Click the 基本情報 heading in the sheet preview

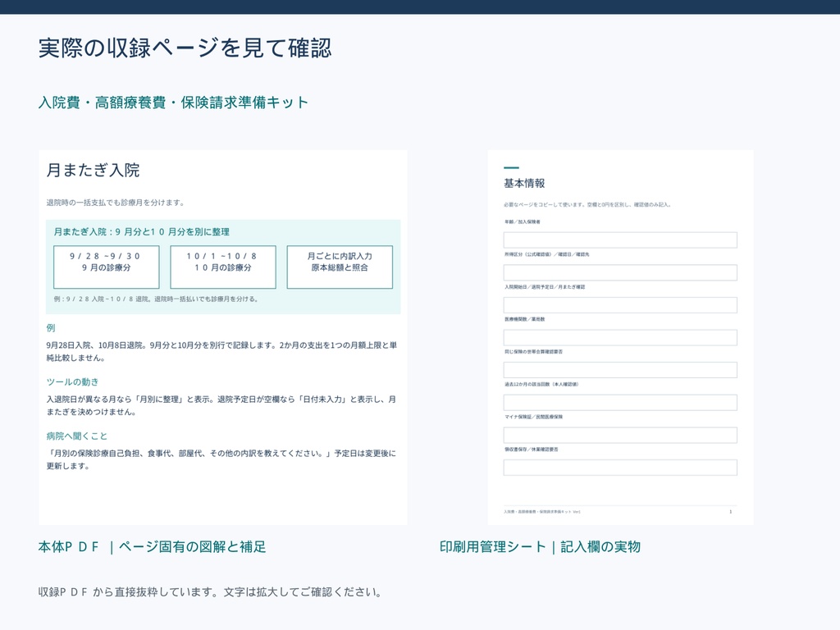(x=524, y=183)
